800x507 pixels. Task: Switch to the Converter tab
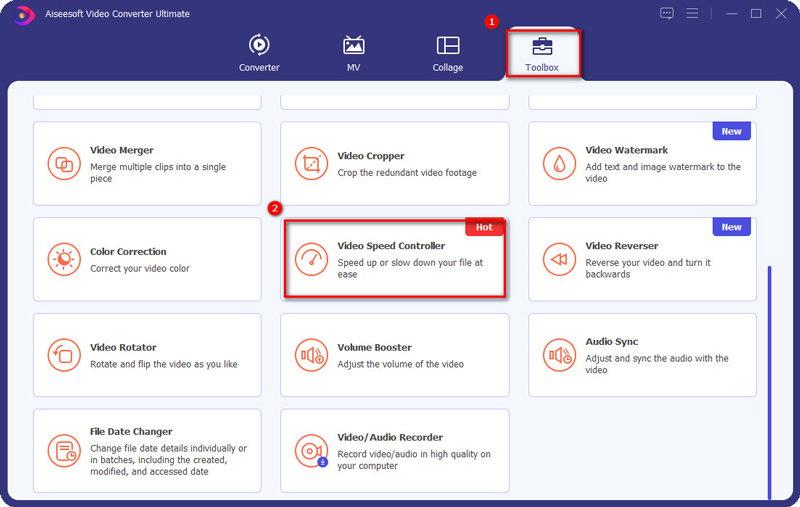coord(259,53)
